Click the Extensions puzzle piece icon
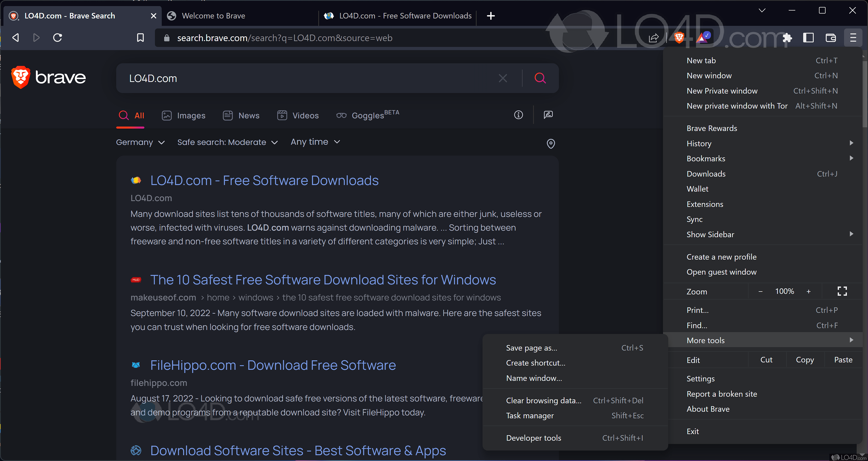868x461 pixels. (787, 37)
